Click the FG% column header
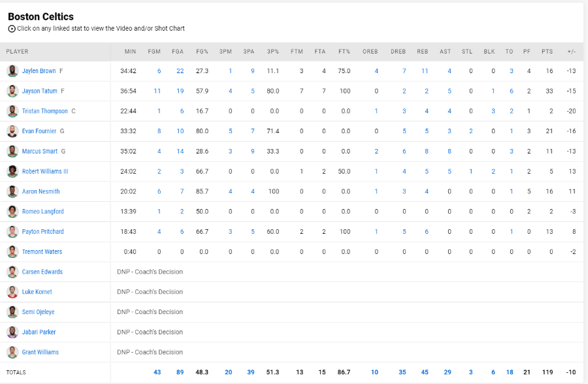Image resolution: width=588 pixels, height=384 pixels. [x=202, y=52]
